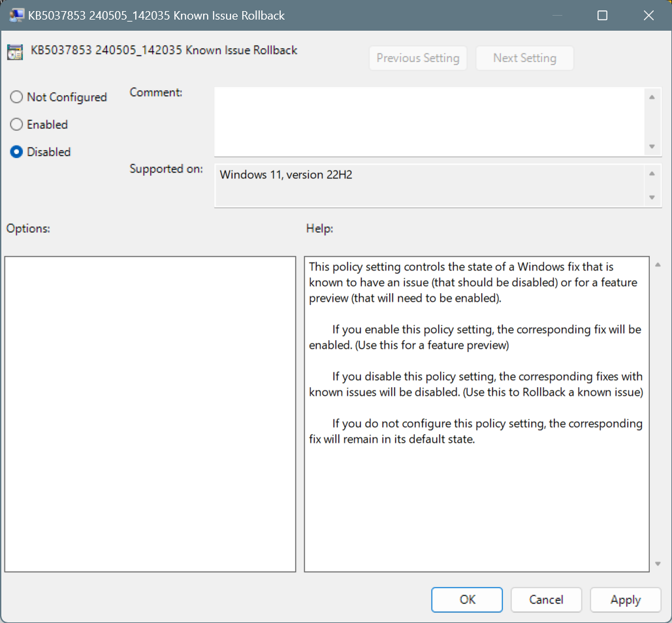Click the Help description text area
672x623 pixels.
pyautogui.click(x=477, y=414)
